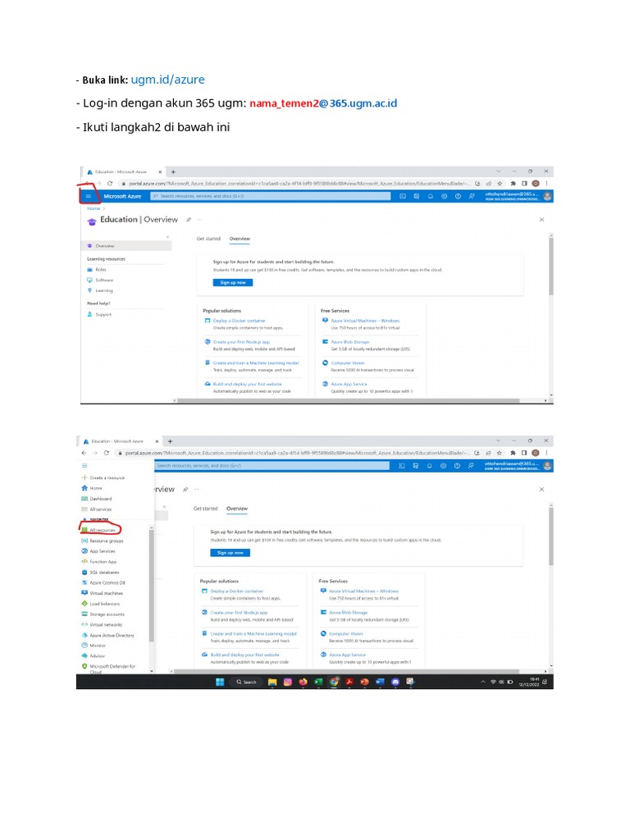The image size is (630, 840).
Task: Select the Overview tab in upper screenshot
Action: 240,239
